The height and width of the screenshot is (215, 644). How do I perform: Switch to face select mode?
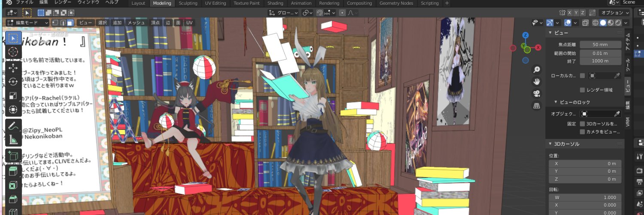click(x=70, y=22)
